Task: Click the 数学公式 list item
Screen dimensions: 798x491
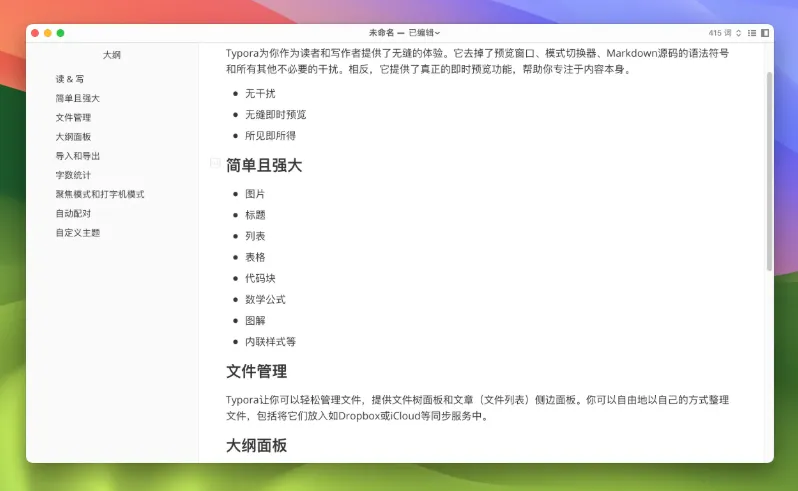Action: point(265,300)
